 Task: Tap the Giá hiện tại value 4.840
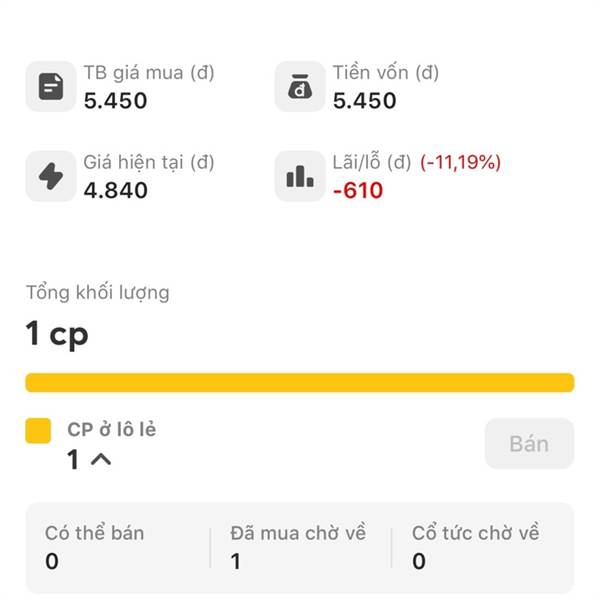click(116, 191)
